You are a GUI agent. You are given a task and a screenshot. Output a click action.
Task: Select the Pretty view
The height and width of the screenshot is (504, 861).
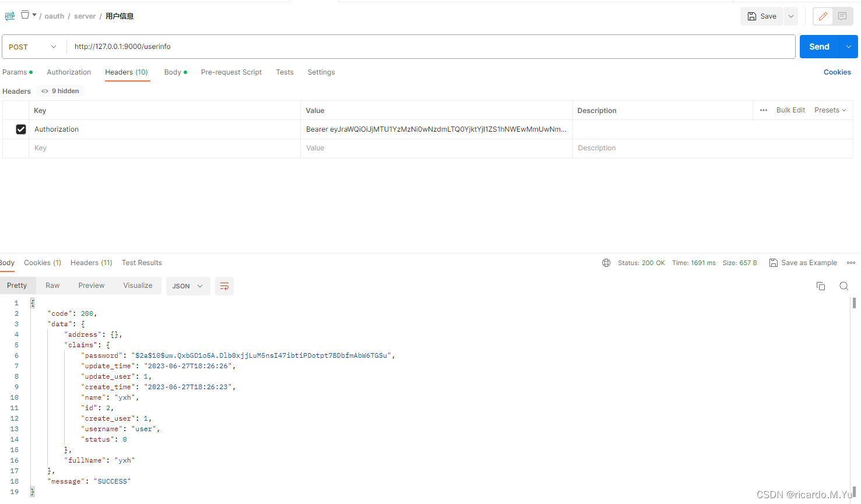[x=17, y=286]
